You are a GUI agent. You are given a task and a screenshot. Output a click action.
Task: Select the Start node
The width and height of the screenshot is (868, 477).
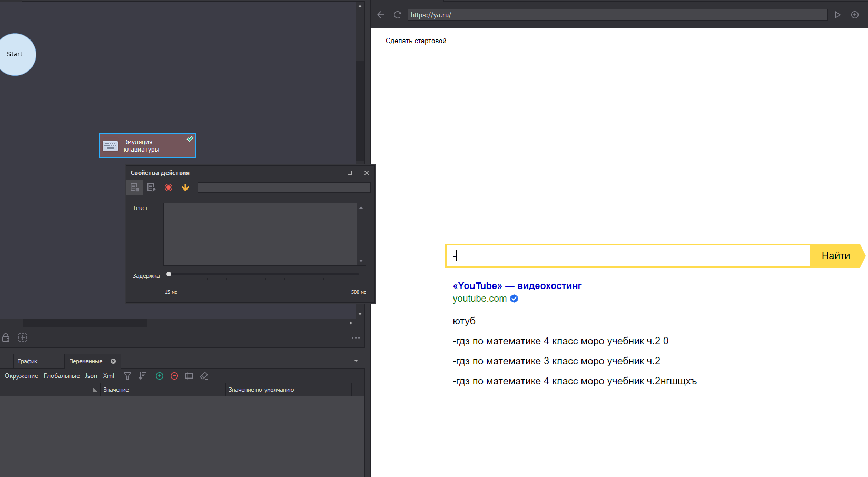point(15,54)
